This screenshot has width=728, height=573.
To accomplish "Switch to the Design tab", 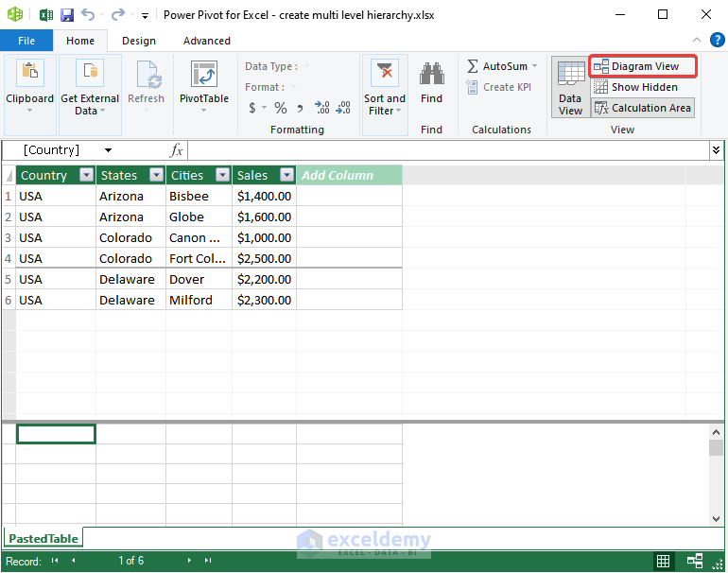I will [x=139, y=41].
